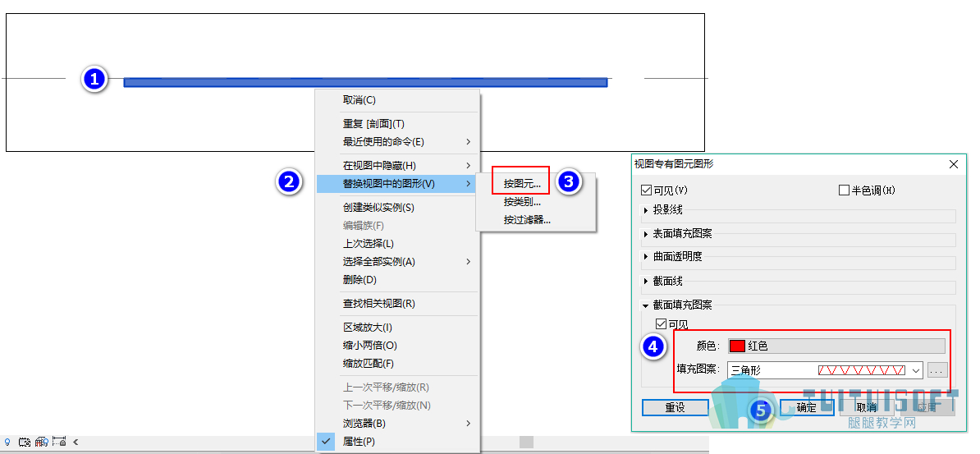Open pattern browser with ... button
Screen dimensions: 980x454
click(x=936, y=370)
